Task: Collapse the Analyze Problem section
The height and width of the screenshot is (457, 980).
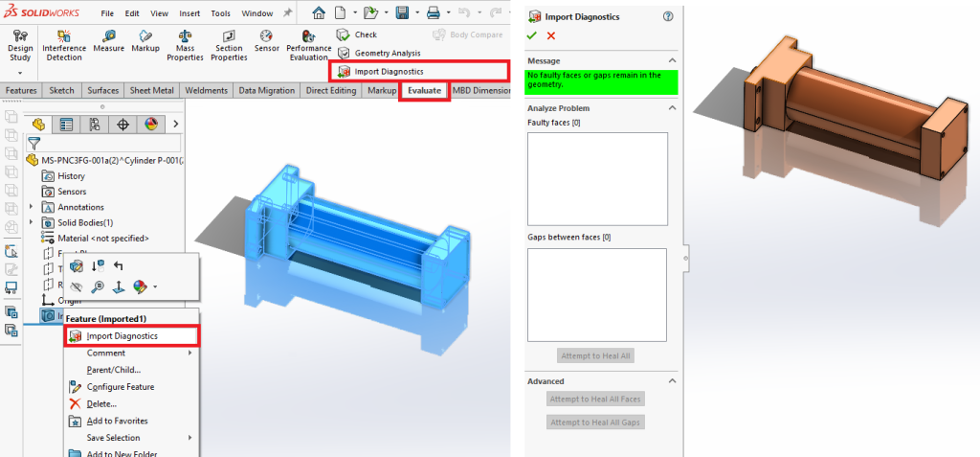Action: pos(672,108)
